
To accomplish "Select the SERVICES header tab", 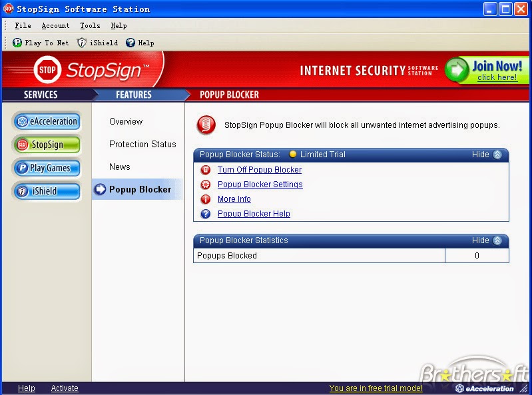I will coord(41,95).
